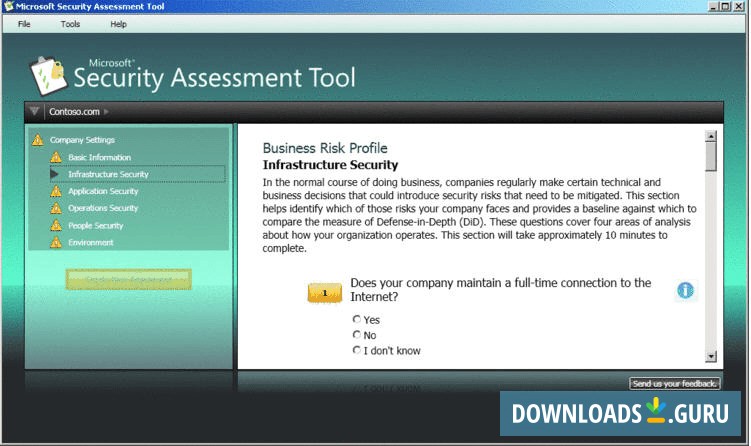The image size is (751, 446).
Task: Click the arrow icon beside Infrastructure Security
Action: point(55,174)
